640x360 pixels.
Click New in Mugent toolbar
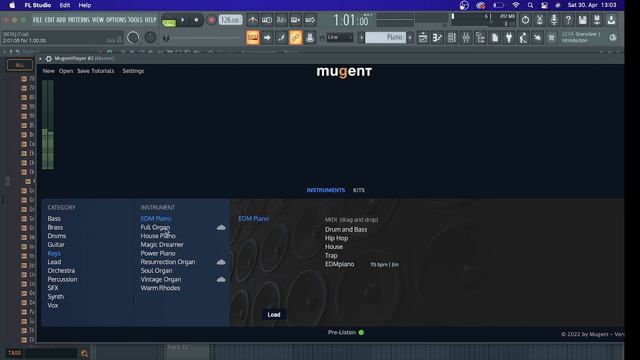coord(49,71)
